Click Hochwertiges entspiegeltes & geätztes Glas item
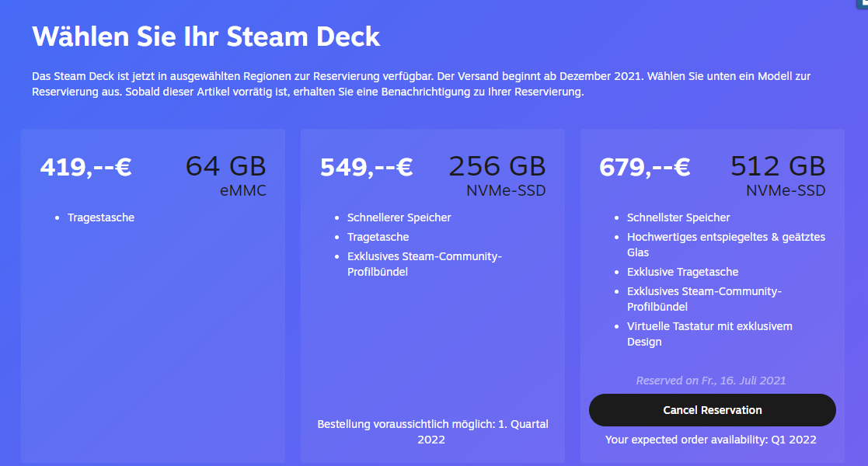The height and width of the screenshot is (466, 868). coord(726,245)
